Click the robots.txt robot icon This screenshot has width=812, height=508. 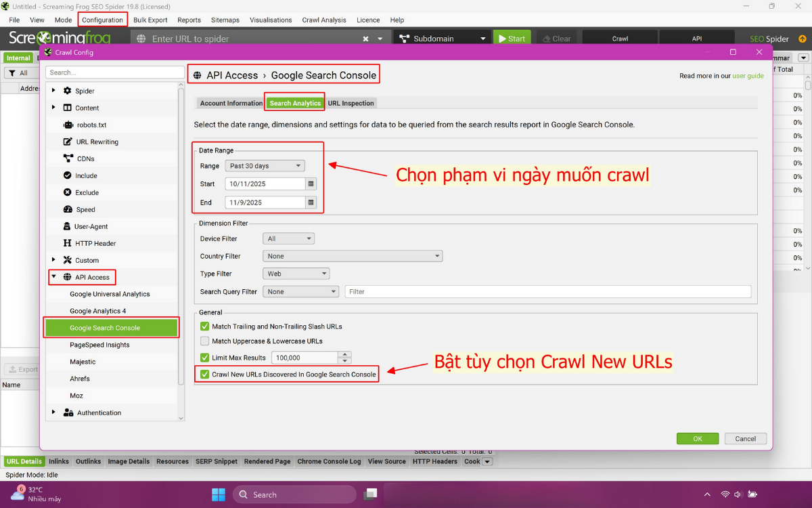click(x=68, y=125)
